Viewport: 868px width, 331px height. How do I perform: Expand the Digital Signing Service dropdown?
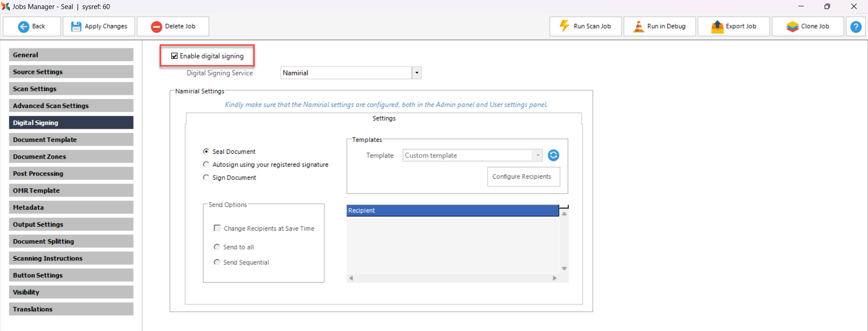tap(417, 73)
